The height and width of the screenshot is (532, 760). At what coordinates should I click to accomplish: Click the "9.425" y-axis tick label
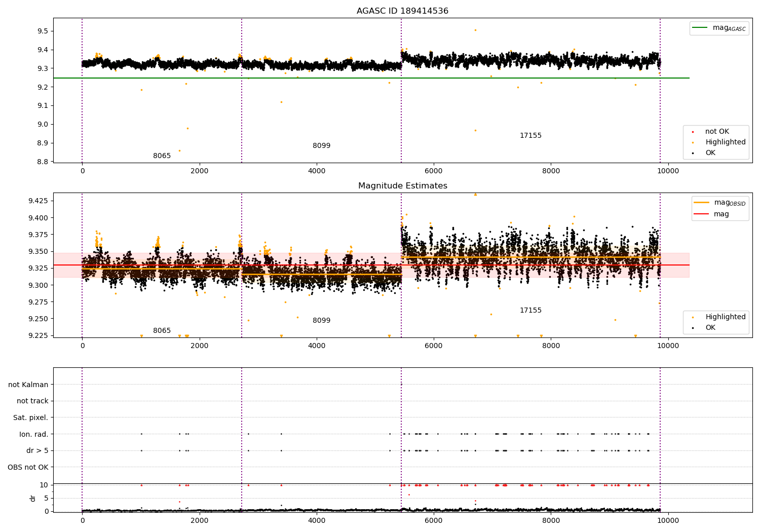click(39, 201)
